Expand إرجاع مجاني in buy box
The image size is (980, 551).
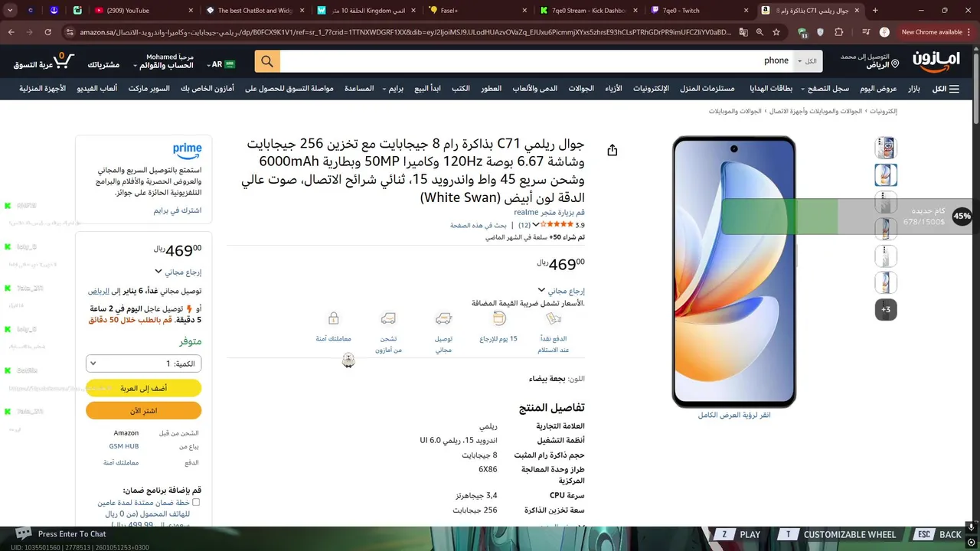[178, 272]
